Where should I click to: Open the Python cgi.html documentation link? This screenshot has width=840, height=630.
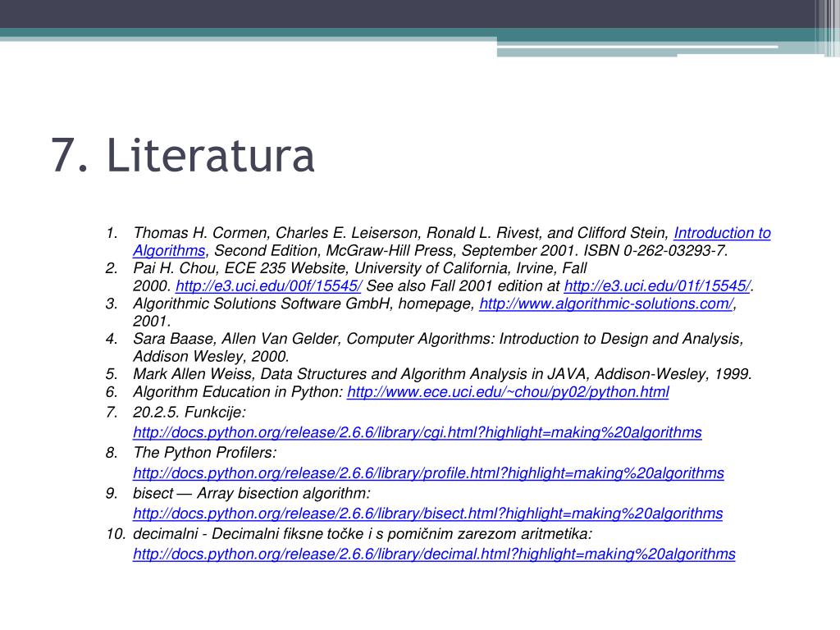tap(418, 432)
